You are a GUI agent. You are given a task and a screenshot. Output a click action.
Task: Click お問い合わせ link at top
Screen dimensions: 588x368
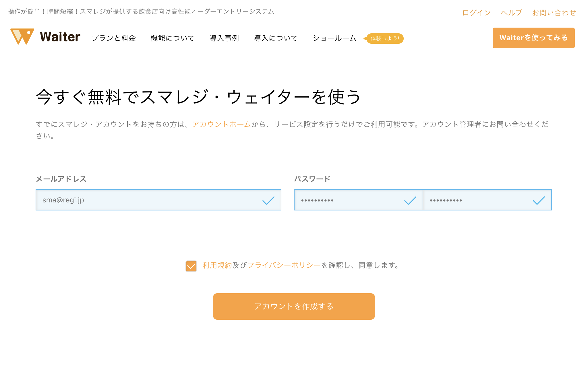pos(554,13)
